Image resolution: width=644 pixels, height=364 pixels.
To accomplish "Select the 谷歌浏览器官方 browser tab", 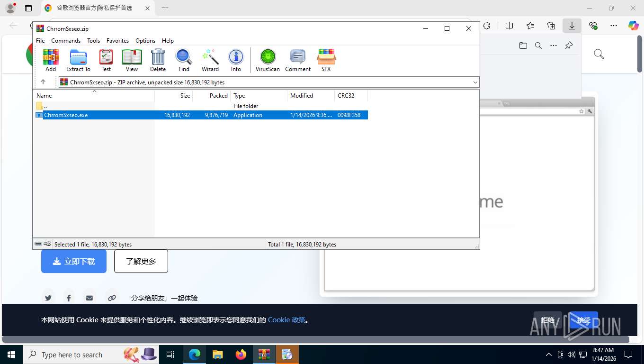I will click(97, 8).
